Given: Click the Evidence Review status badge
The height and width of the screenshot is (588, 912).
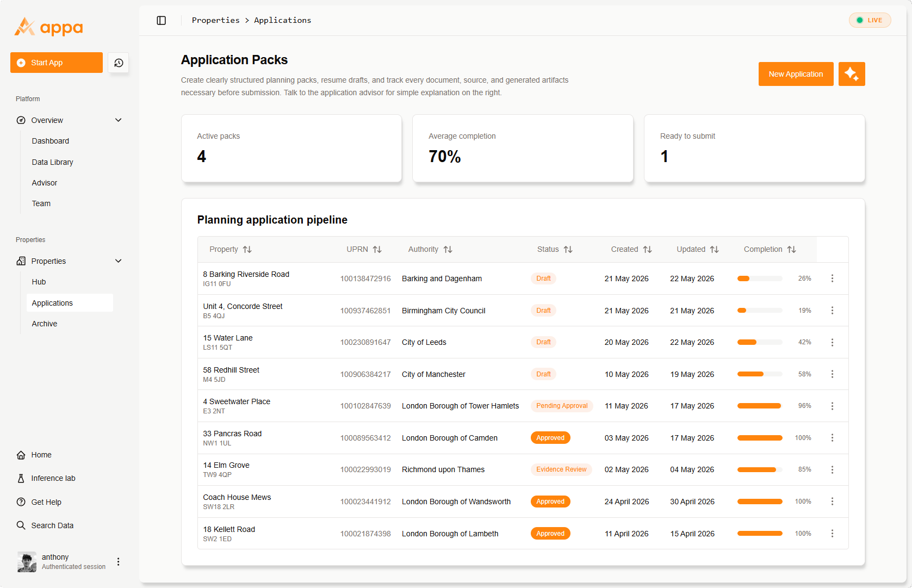Looking at the screenshot, I should click(561, 469).
